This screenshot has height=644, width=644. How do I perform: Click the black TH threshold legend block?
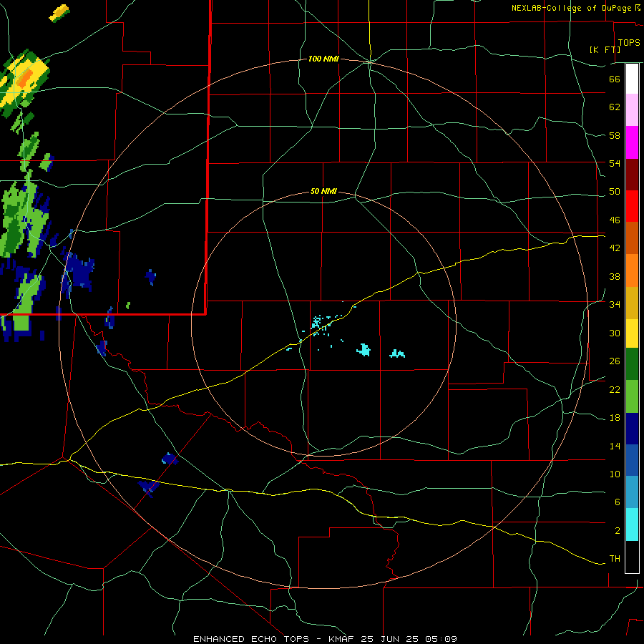pyautogui.click(x=632, y=557)
